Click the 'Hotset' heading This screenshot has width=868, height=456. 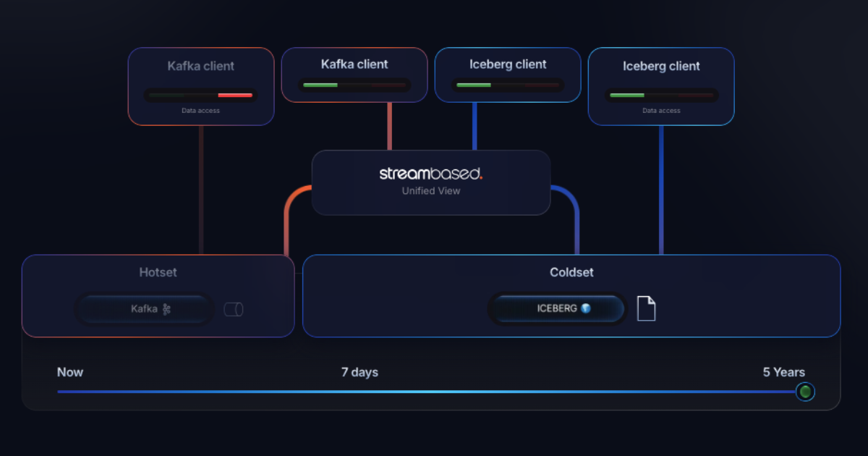pos(158,273)
